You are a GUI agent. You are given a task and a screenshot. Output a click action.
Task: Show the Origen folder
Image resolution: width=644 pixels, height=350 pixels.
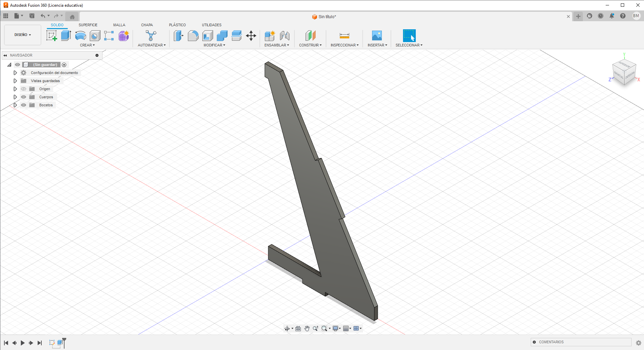(24, 89)
